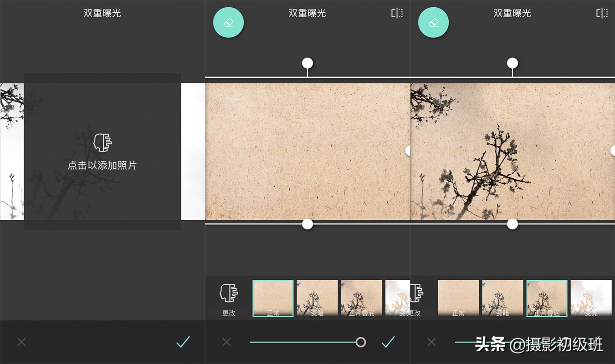Click the compare split icon in second screenshot
The image size is (615, 364).
click(x=397, y=13)
